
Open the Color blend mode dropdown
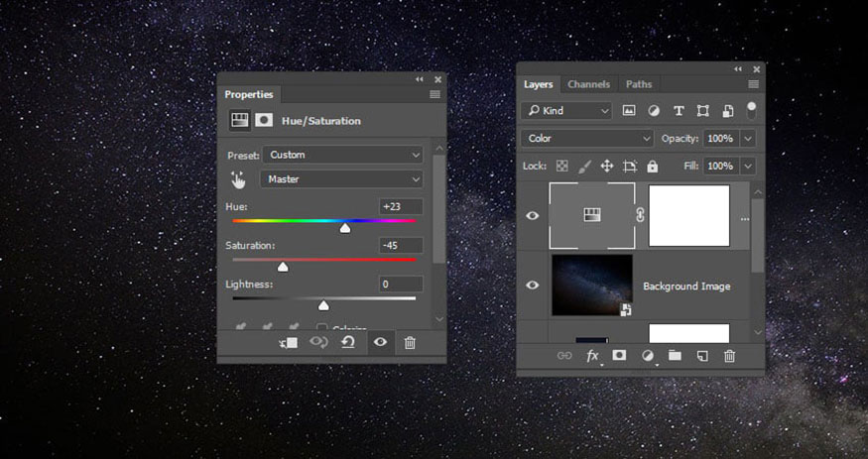[x=587, y=138]
